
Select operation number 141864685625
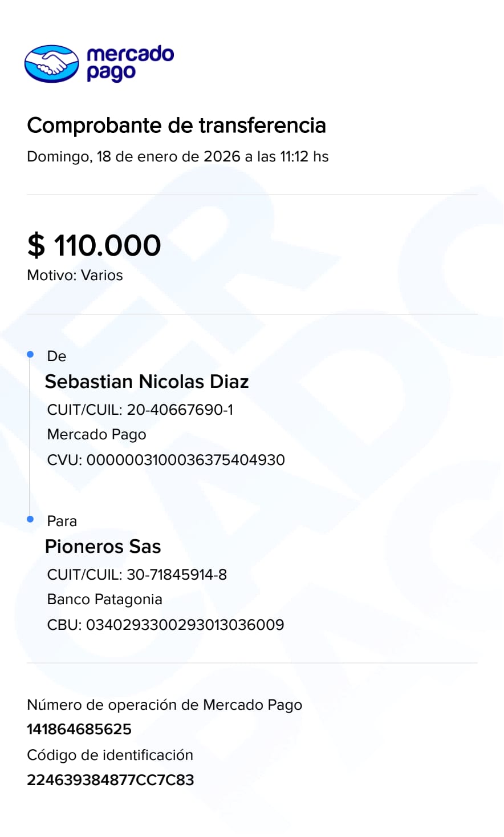click(79, 730)
